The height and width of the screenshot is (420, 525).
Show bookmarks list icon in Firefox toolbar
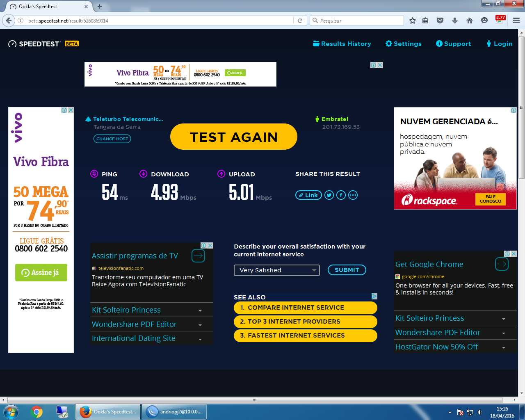point(426,21)
